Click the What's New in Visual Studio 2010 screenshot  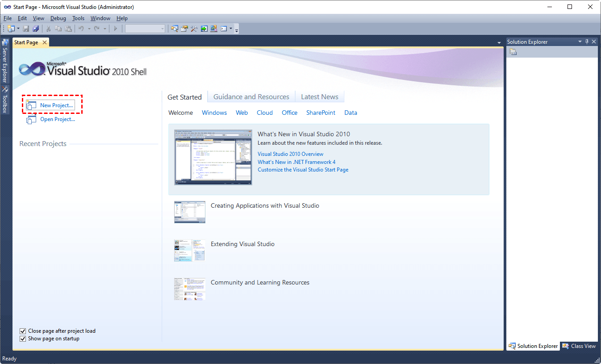(213, 157)
